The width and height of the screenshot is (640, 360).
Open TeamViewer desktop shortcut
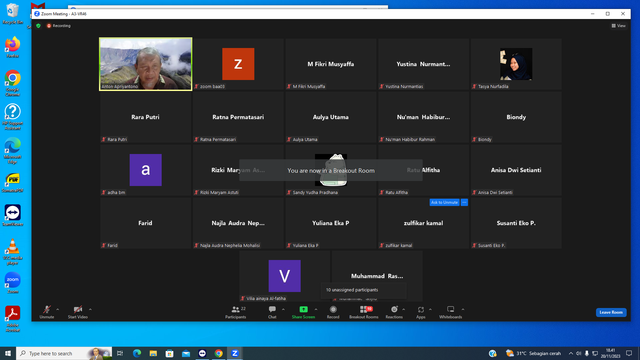point(12,216)
